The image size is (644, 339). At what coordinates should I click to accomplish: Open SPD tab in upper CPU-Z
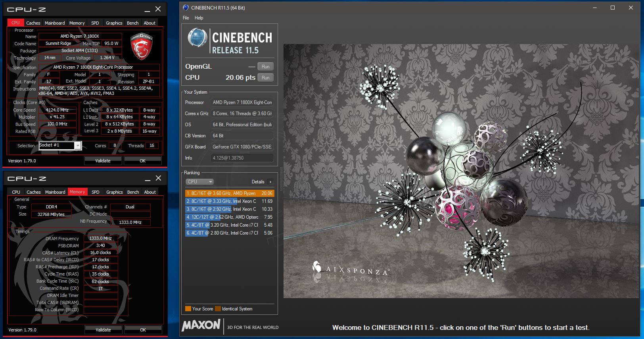(x=95, y=23)
